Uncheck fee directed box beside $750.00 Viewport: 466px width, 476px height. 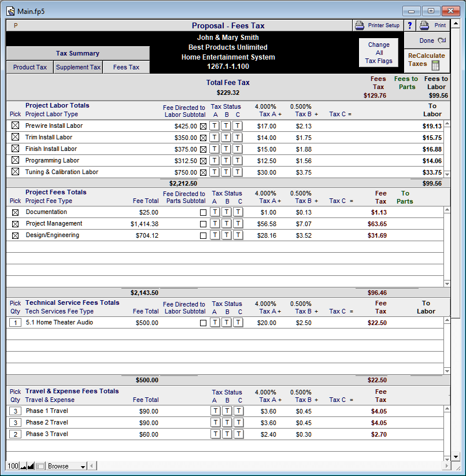[x=204, y=172]
